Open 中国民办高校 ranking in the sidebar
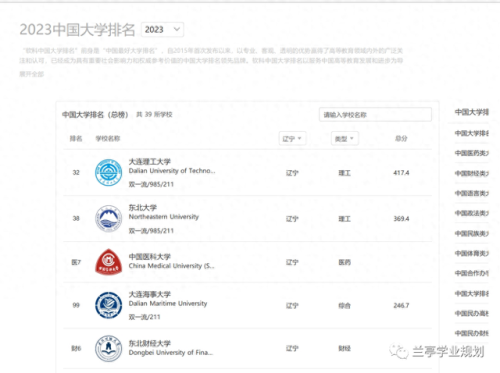The width and height of the screenshot is (500, 373). point(472,313)
